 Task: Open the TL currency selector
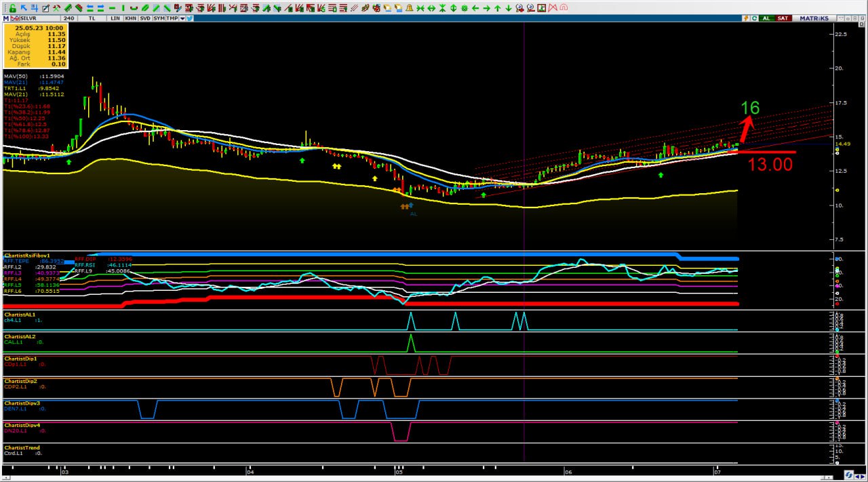(x=91, y=18)
